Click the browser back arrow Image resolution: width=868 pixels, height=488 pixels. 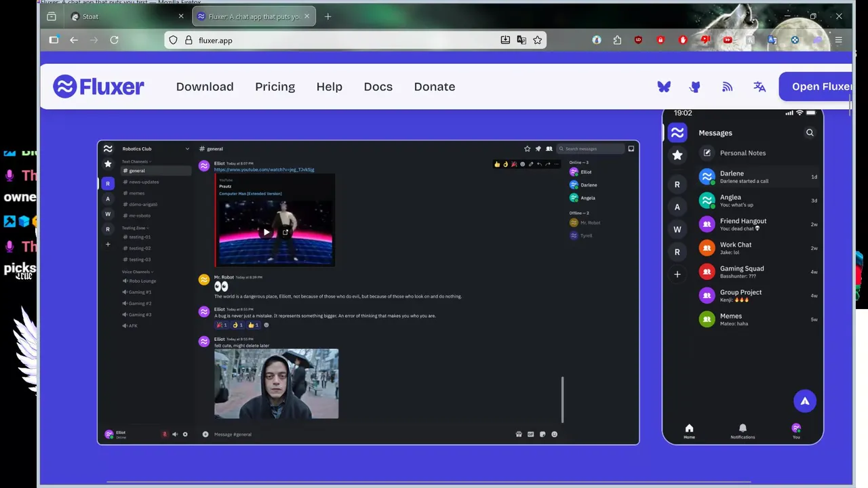coord(74,40)
